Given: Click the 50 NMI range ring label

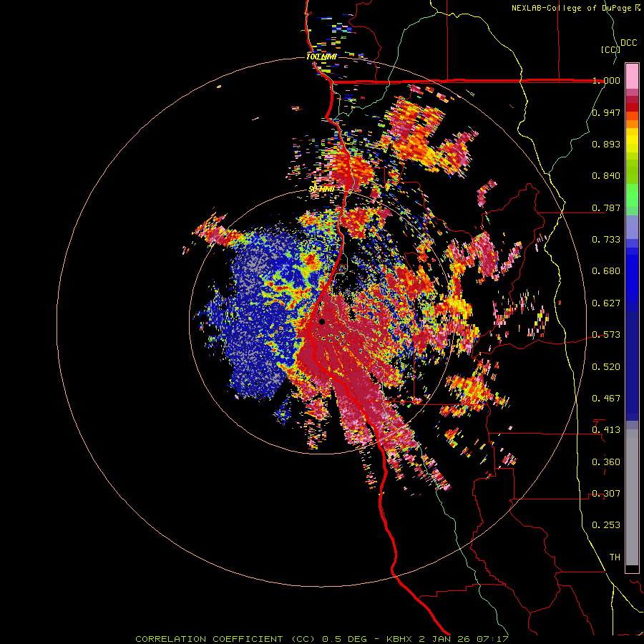Looking at the screenshot, I should click(x=321, y=190).
